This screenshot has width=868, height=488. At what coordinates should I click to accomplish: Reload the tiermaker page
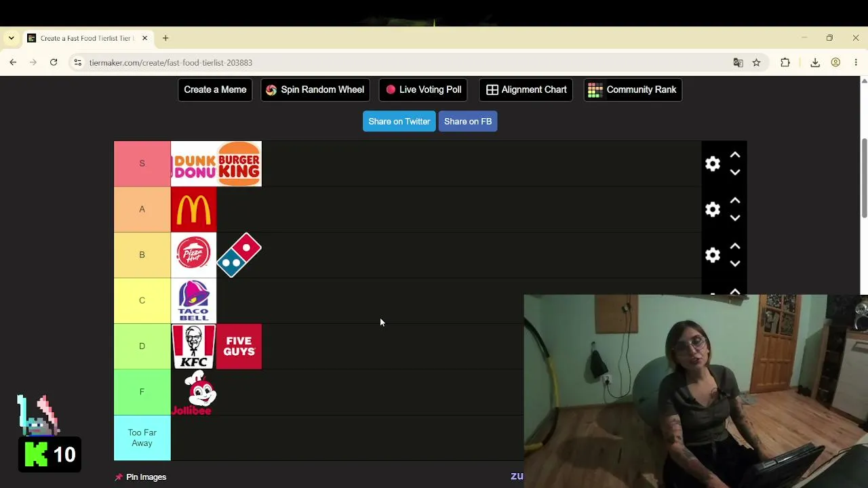click(54, 62)
